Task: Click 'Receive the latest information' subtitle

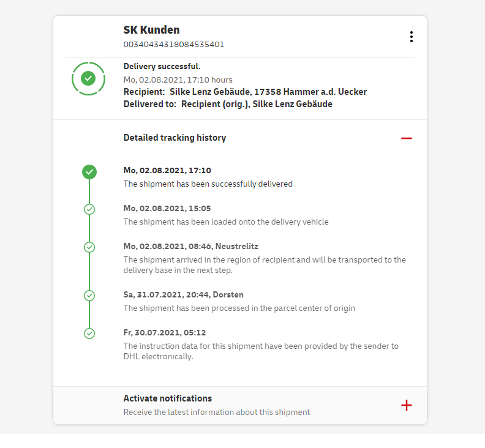Action: click(x=216, y=412)
